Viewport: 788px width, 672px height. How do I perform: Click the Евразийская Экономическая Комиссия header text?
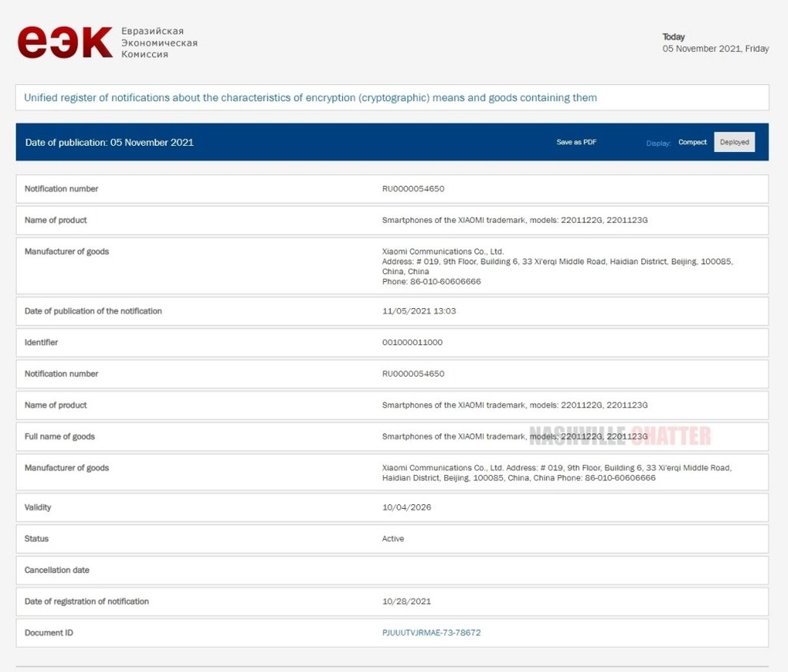pyautogui.click(x=159, y=43)
